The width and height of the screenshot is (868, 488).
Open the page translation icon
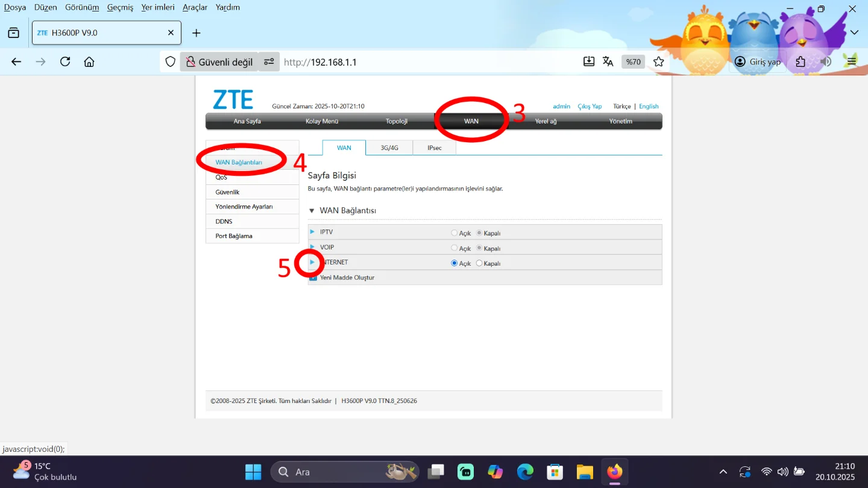point(608,61)
